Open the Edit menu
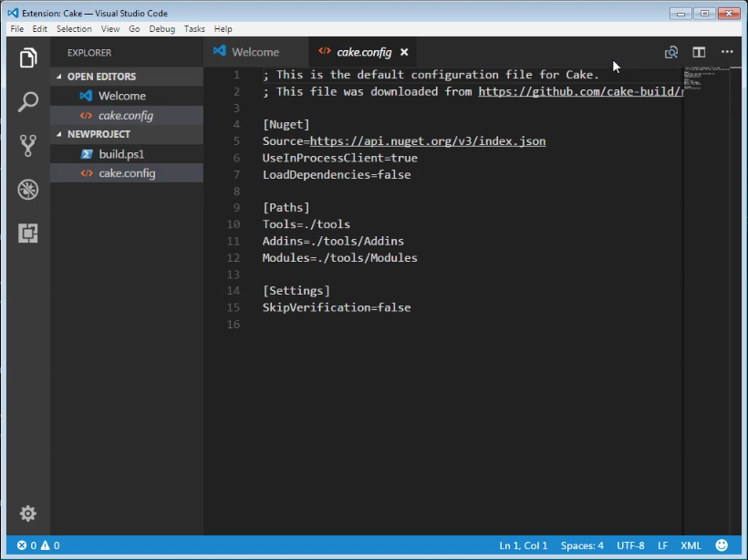Viewport: 748px width, 560px height. (39, 28)
